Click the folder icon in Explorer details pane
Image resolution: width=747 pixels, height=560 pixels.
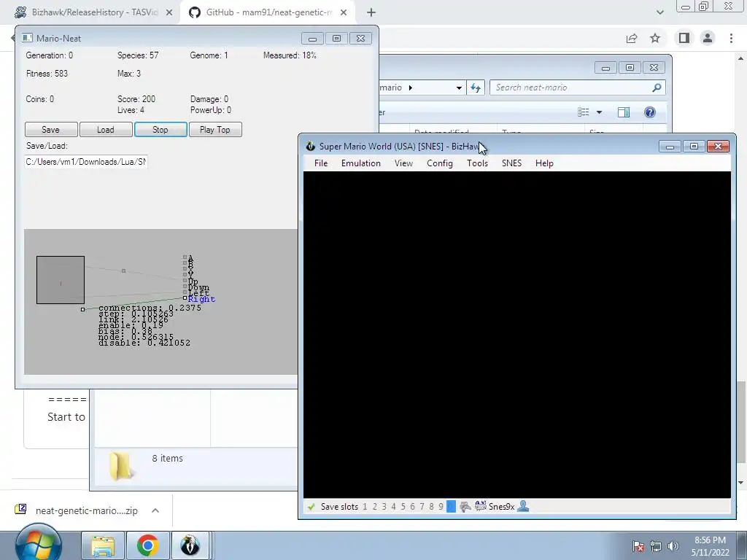pos(122,466)
